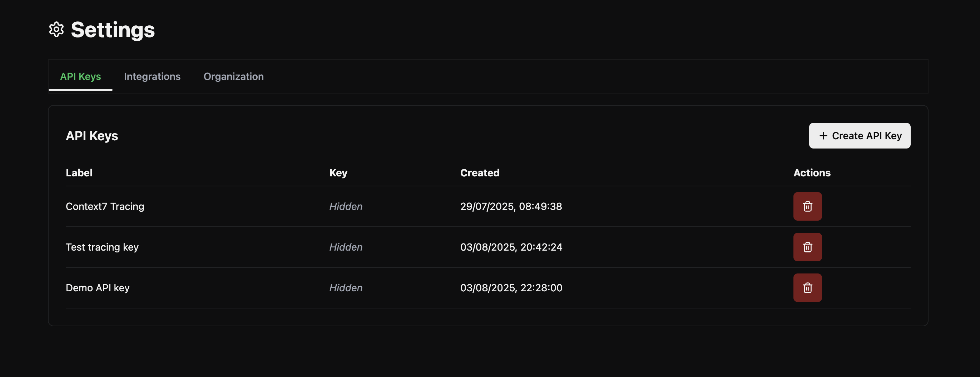Select the API Keys tab
The height and width of the screenshot is (377, 980).
pos(81,76)
